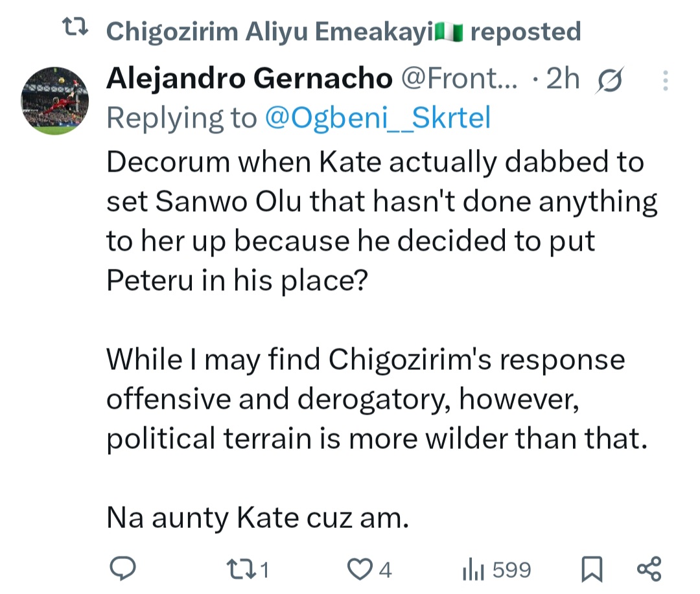700x594 pixels.
Task: Click the Nigerian flag emoji beside reposter name
Action: [450, 31]
